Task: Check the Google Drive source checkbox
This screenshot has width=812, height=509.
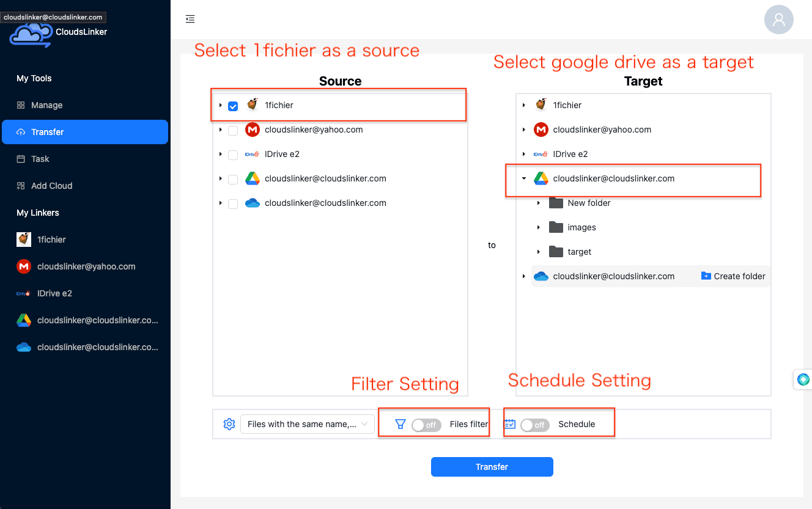Action: 233,179
